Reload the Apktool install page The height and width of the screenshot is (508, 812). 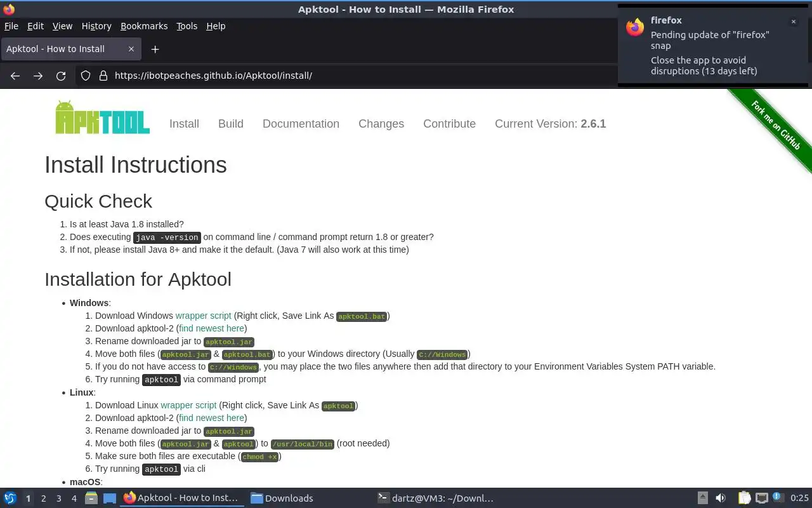click(61, 76)
